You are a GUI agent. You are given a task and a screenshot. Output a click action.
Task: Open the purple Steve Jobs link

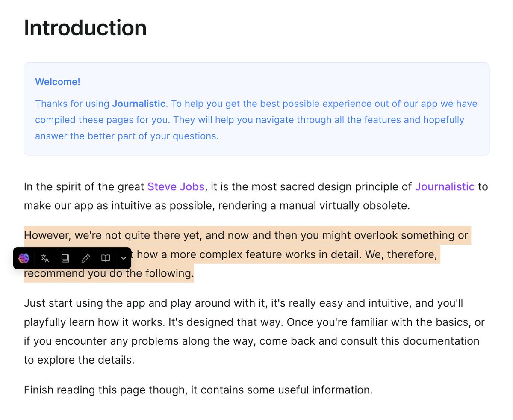[176, 187]
